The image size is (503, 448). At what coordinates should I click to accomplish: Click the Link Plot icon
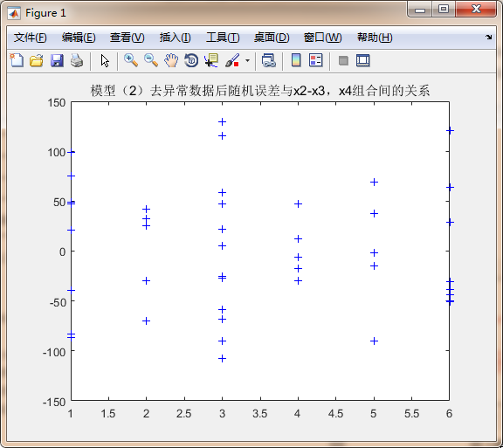click(x=268, y=60)
